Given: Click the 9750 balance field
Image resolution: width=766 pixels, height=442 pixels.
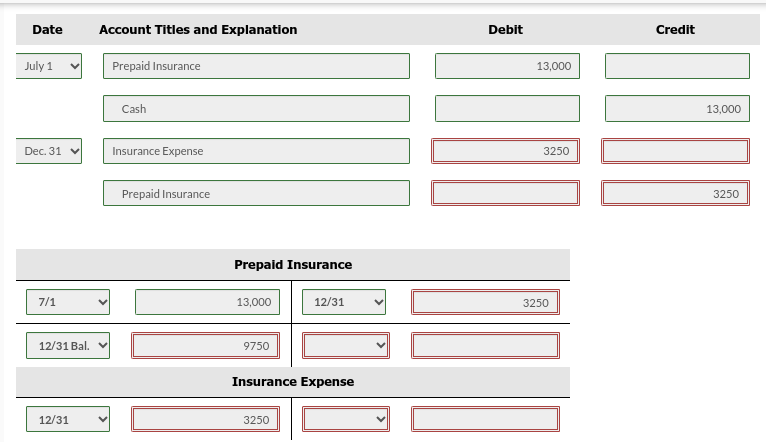Looking at the screenshot, I should click(x=206, y=345).
